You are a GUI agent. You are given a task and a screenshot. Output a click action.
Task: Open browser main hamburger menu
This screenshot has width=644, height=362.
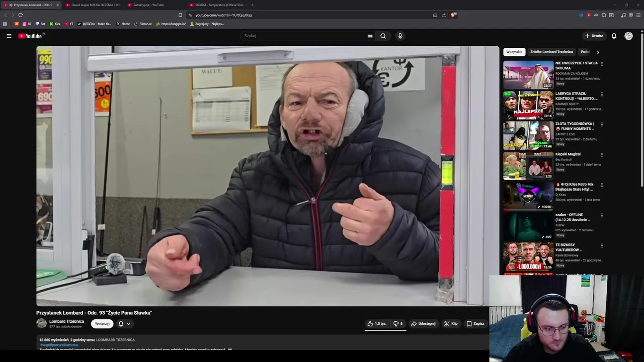pyautogui.click(x=638, y=15)
